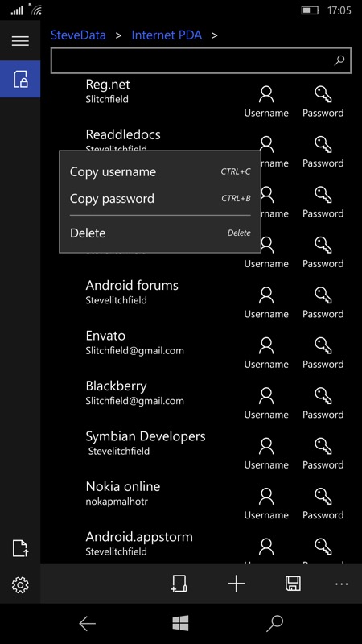Copy Envato username via person icon
The height and width of the screenshot is (644, 362).
click(x=266, y=353)
